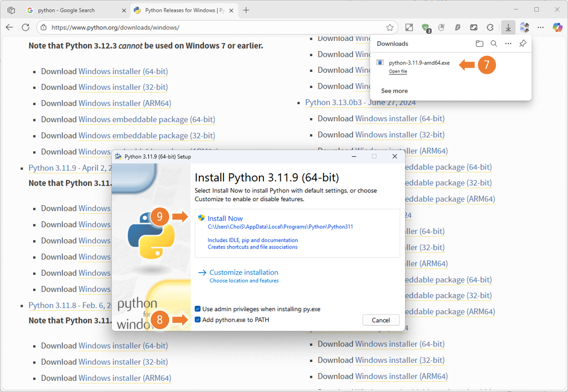Click the shield extension icon with badge
Screen dimensions: 568x392
click(x=426, y=28)
